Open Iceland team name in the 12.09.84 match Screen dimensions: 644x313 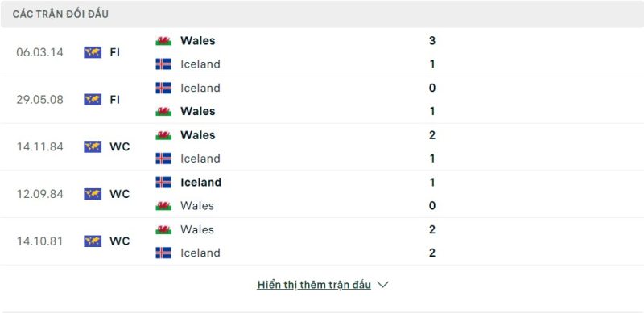click(200, 183)
